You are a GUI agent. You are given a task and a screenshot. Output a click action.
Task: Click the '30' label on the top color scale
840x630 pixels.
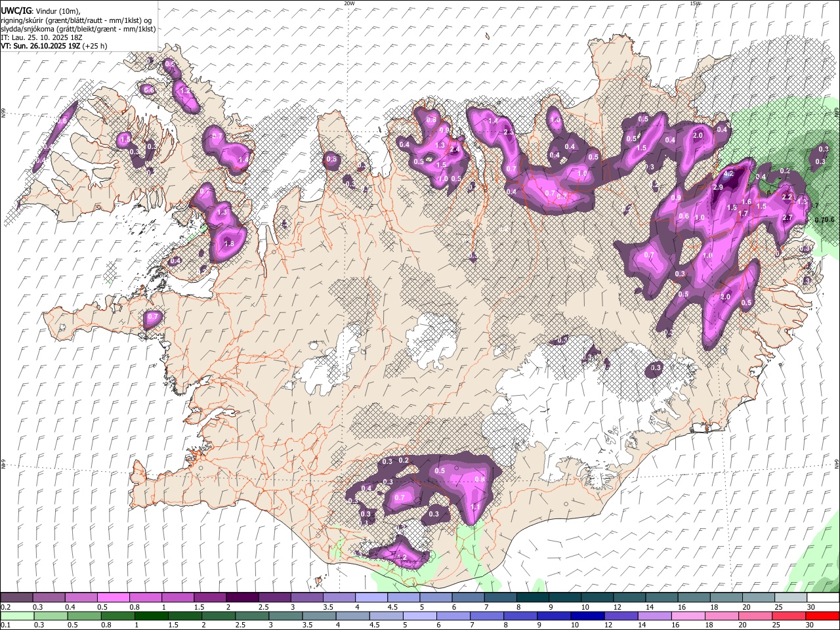click(x=810, y=607)
